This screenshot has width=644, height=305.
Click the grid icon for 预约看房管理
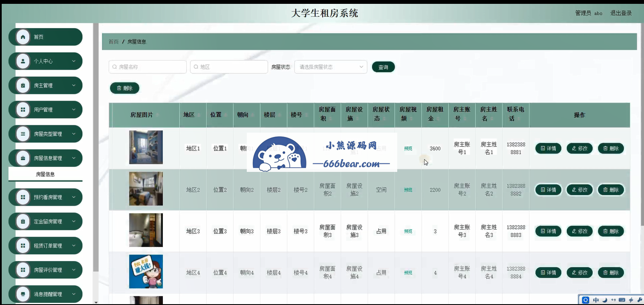point(23,198)
